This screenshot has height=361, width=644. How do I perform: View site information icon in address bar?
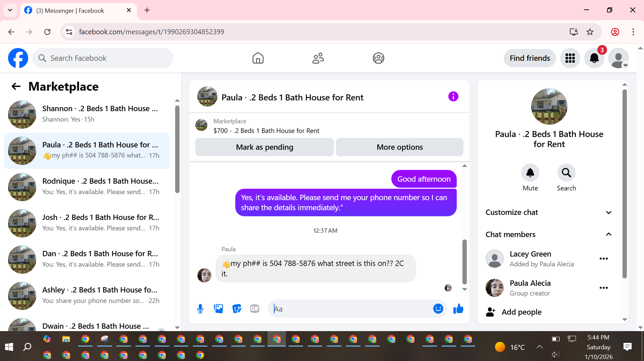tap(69, 32)
